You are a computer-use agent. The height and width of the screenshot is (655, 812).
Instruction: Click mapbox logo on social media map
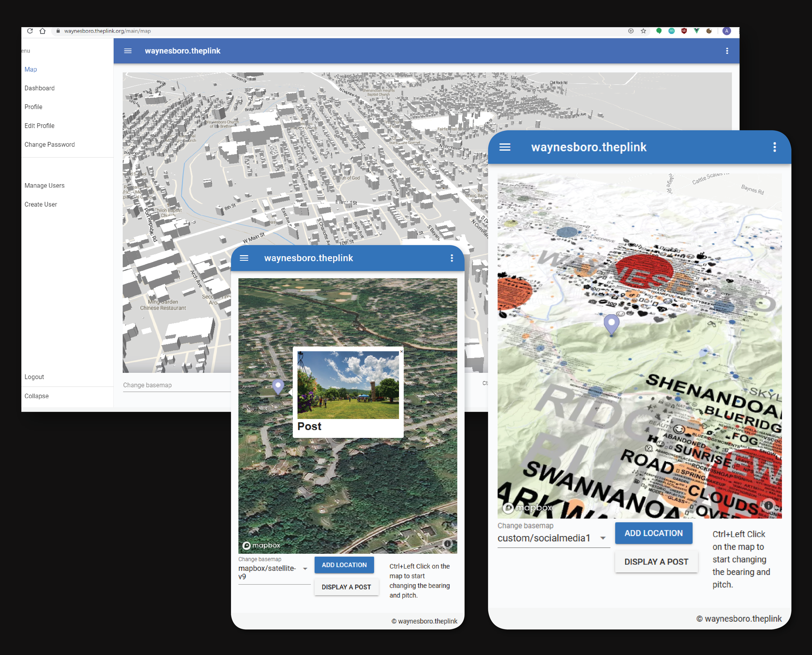pyautogui.click(x=527, y=508)
